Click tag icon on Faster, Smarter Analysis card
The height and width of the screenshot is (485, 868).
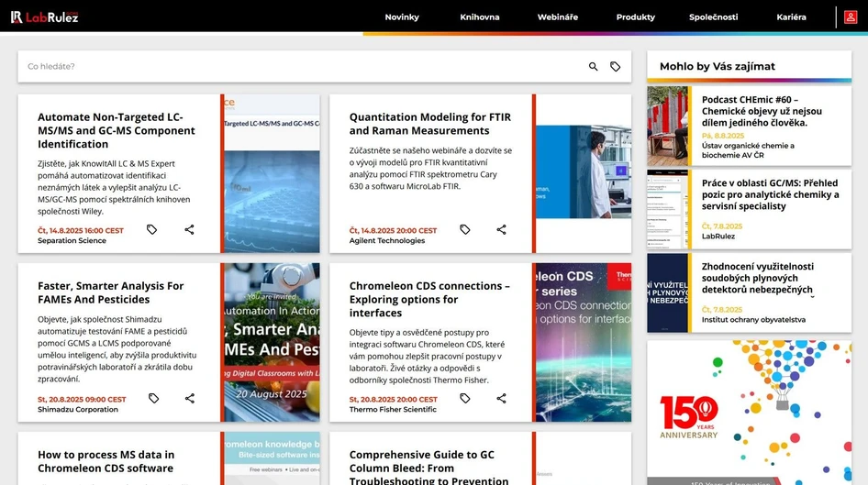click(153, 398)
